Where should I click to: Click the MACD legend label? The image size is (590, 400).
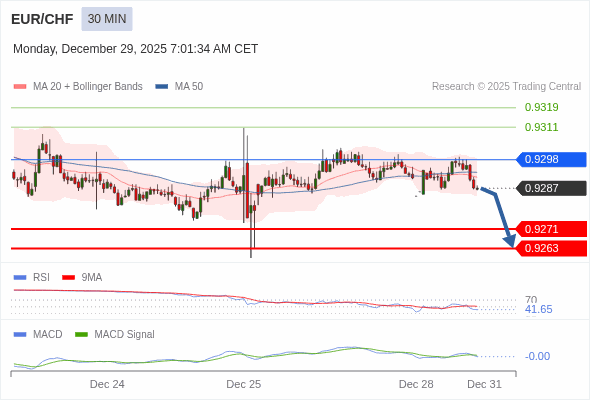coord(48,334)
